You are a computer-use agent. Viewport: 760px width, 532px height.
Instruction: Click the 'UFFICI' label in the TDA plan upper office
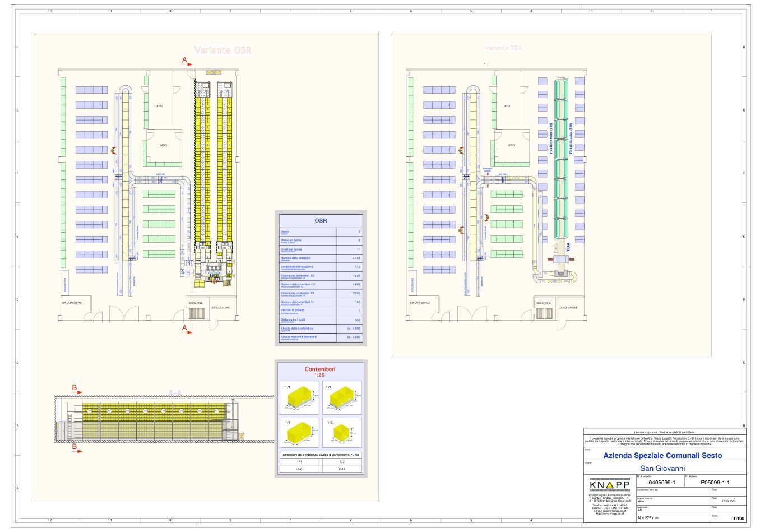coord(507,106)
